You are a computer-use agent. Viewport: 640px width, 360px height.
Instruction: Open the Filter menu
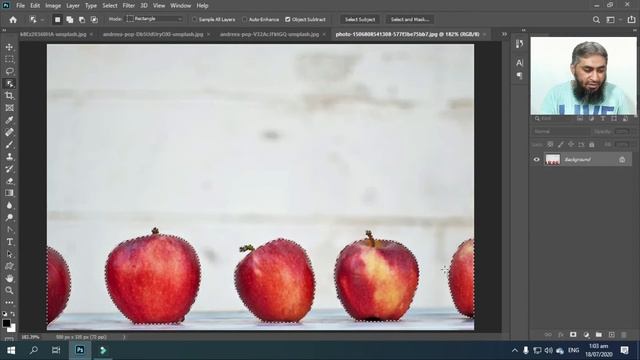click(129, 6)
